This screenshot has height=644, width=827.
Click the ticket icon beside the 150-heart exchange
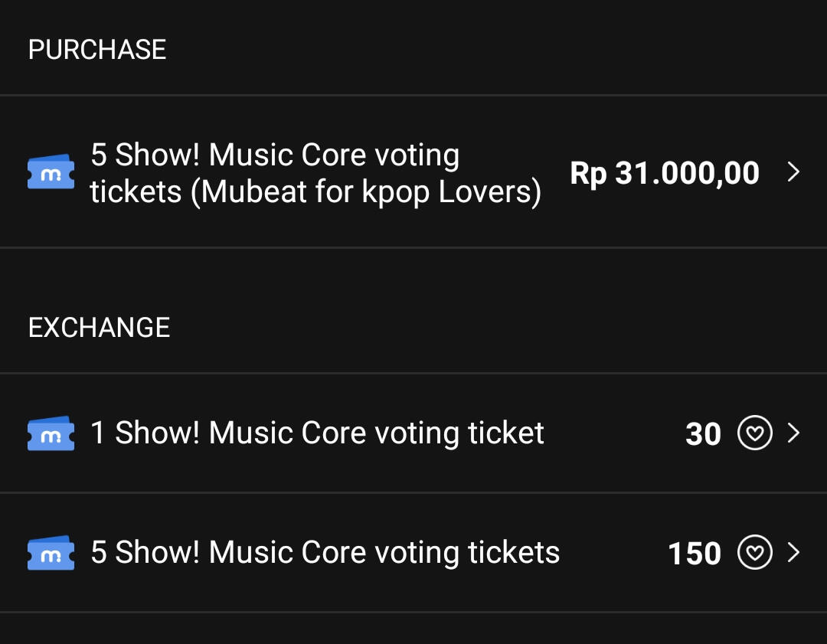pos(51,552)
